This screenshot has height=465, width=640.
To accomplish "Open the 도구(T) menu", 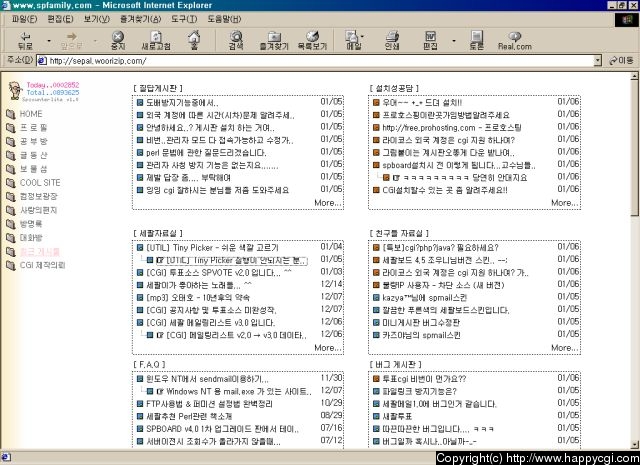I will [x=184, y=19].
